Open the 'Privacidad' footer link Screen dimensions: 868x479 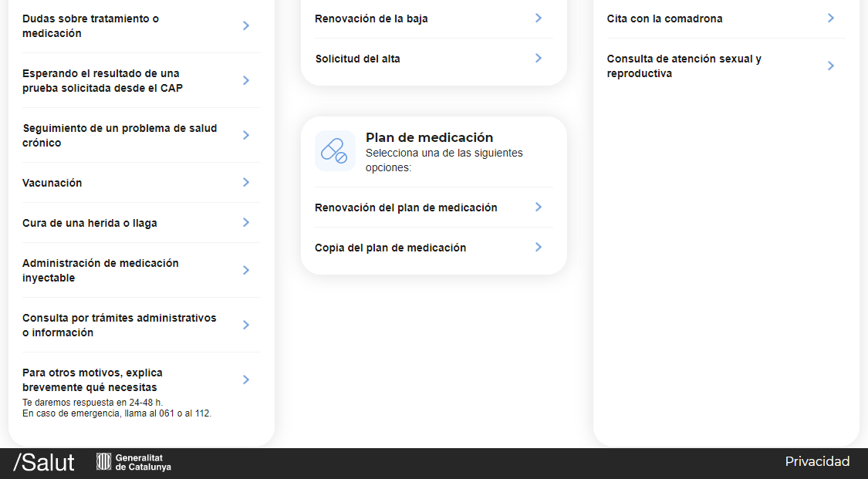(817, 461)
